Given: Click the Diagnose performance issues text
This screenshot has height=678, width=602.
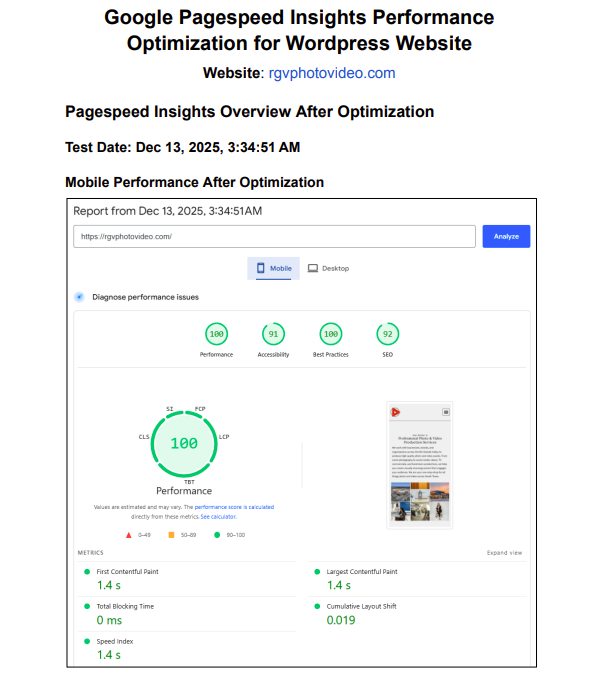Looking at the screenshot, I should 145,297.
